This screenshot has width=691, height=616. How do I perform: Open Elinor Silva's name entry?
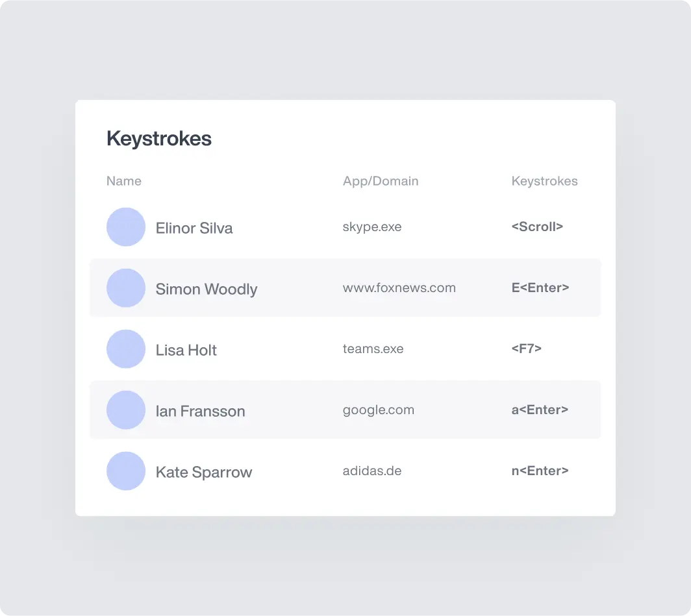click(x=194, y=228)
